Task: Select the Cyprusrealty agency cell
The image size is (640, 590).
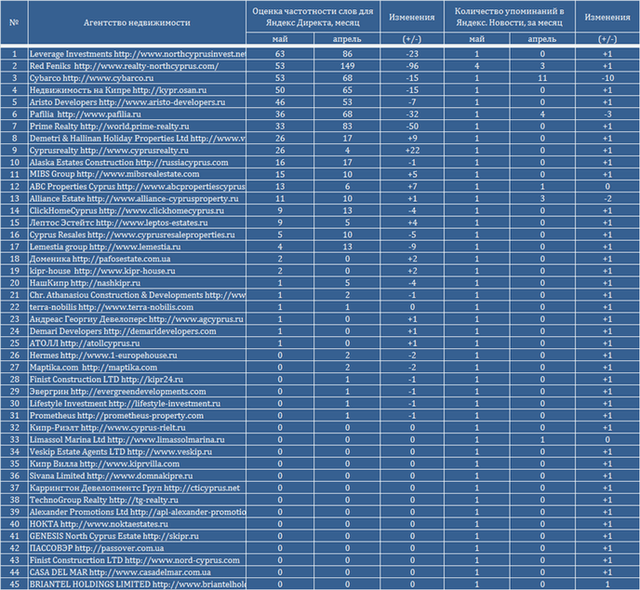Action: (137, 150)
